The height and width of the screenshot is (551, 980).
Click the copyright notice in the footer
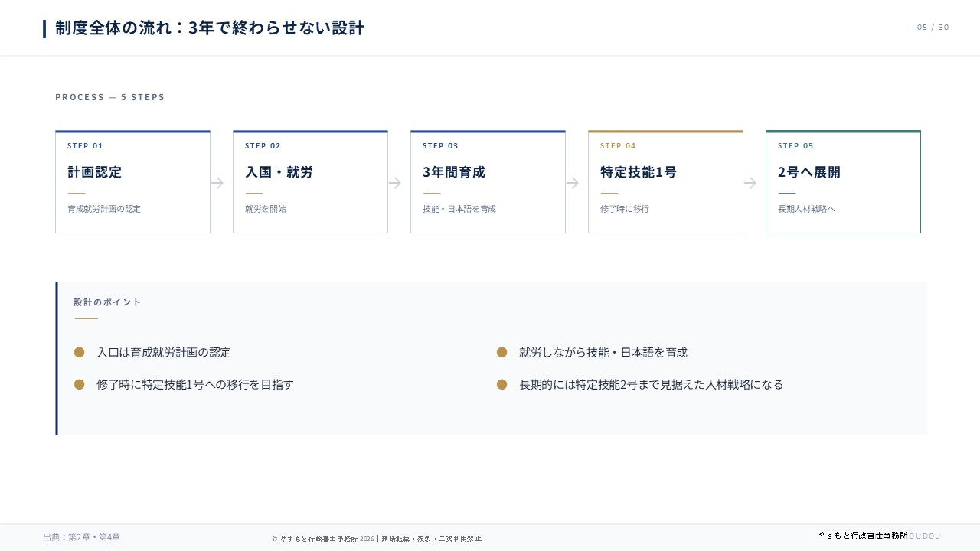tap(377, 539)
